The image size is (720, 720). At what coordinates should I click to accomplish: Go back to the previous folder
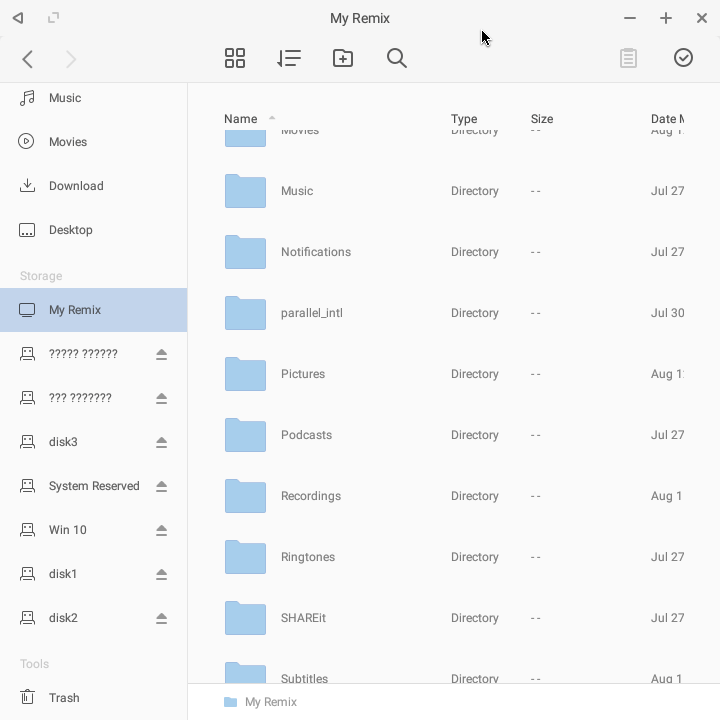tap(28, 59)
